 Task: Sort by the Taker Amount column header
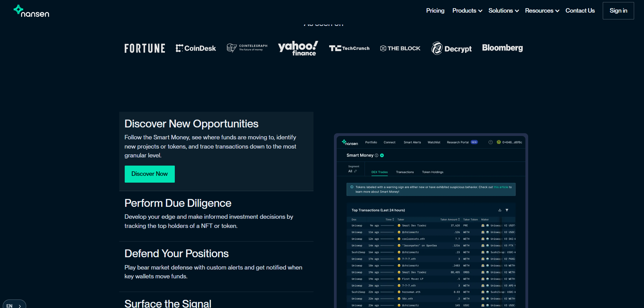pos(450,219)
